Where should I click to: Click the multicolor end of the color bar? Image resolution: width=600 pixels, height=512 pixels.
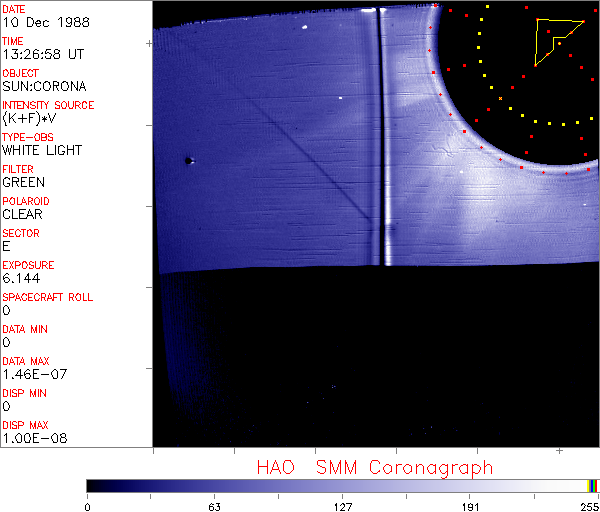pos(592,485)
